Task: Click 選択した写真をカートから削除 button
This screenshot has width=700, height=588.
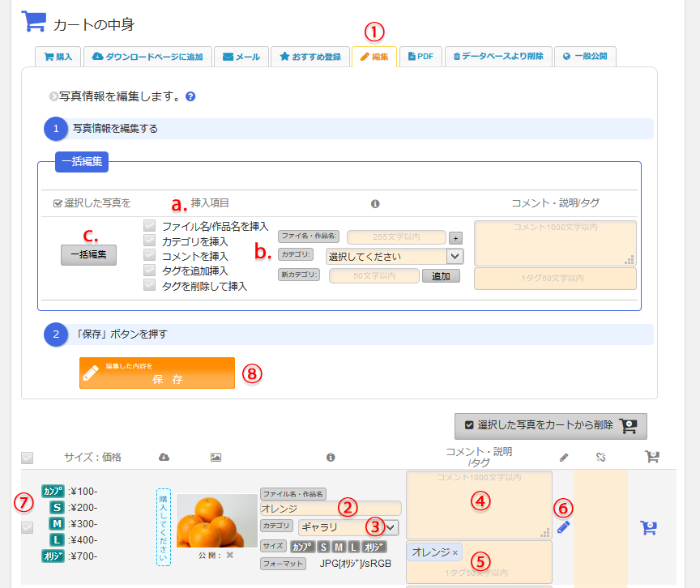Action: [550, 424]
